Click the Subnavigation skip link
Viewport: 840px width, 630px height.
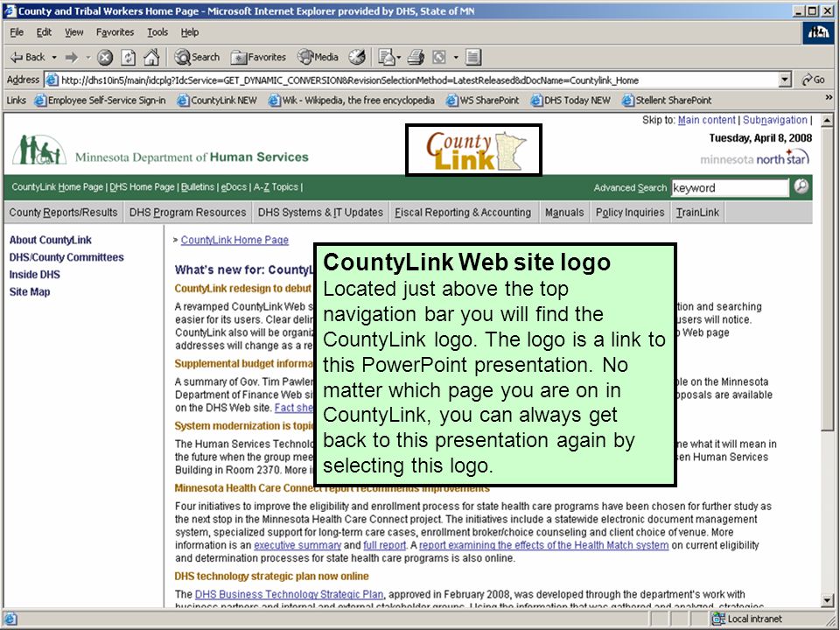coord(774,120)
